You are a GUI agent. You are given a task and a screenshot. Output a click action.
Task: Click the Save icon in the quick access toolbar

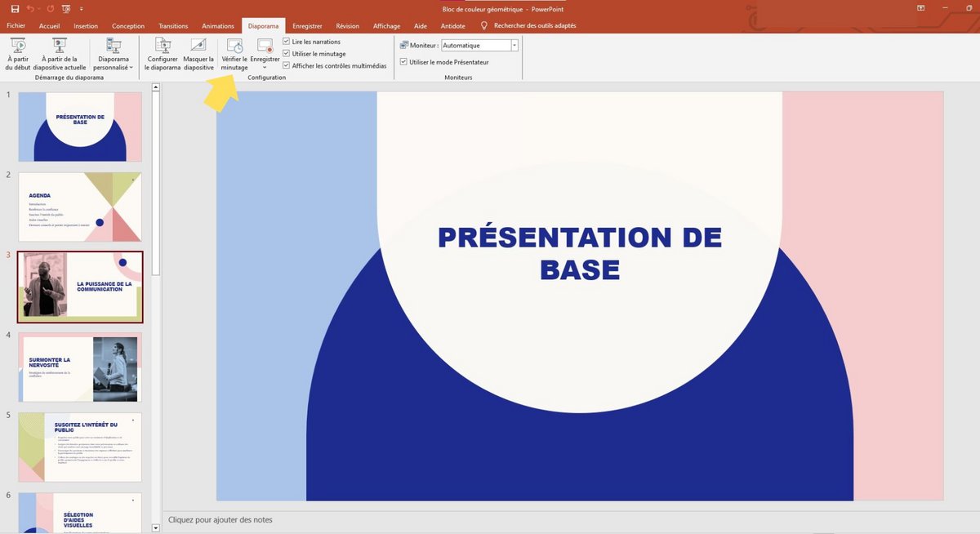tap(15, 9)
